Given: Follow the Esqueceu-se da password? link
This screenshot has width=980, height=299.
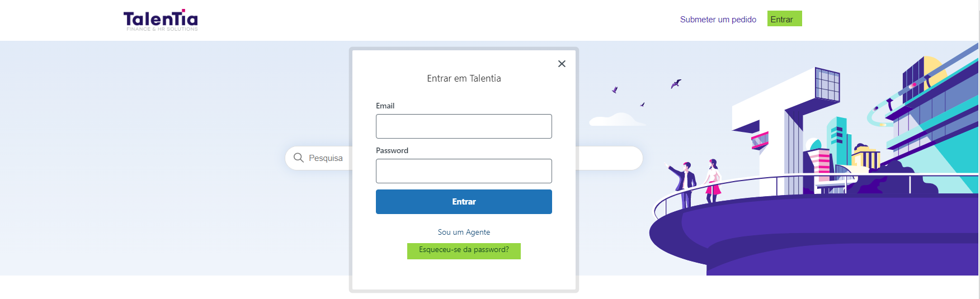Looking at the screenshot, I should 464,250.
